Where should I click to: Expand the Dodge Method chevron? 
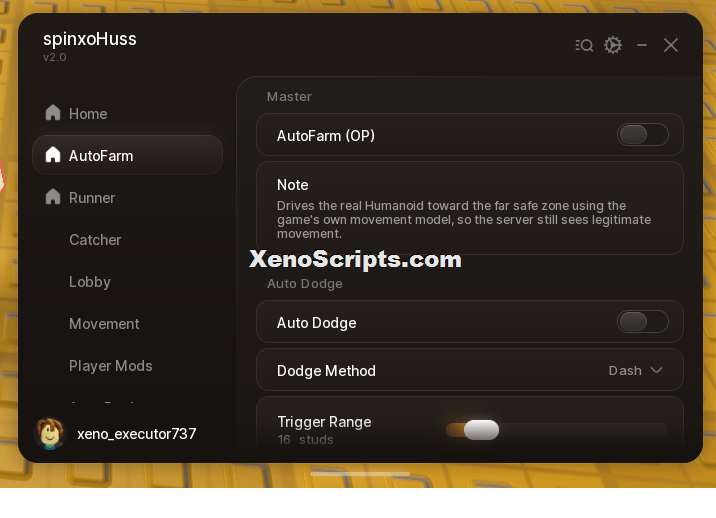[657, 370]
